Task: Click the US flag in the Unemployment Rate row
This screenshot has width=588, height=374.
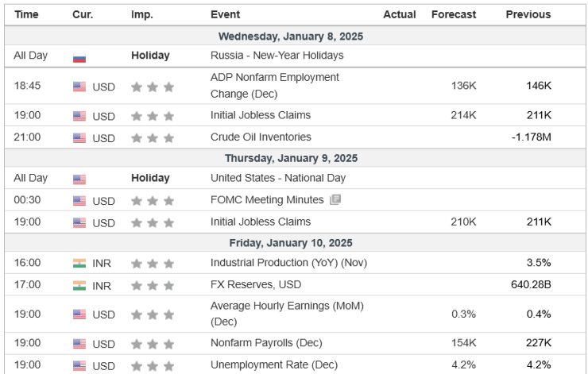Action: point(79,365)
